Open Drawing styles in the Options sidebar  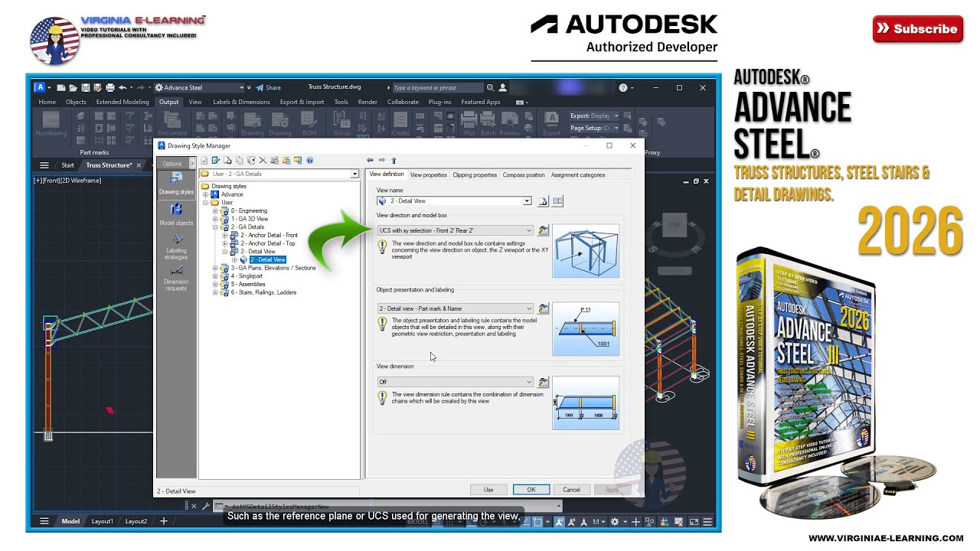(176, 183)
